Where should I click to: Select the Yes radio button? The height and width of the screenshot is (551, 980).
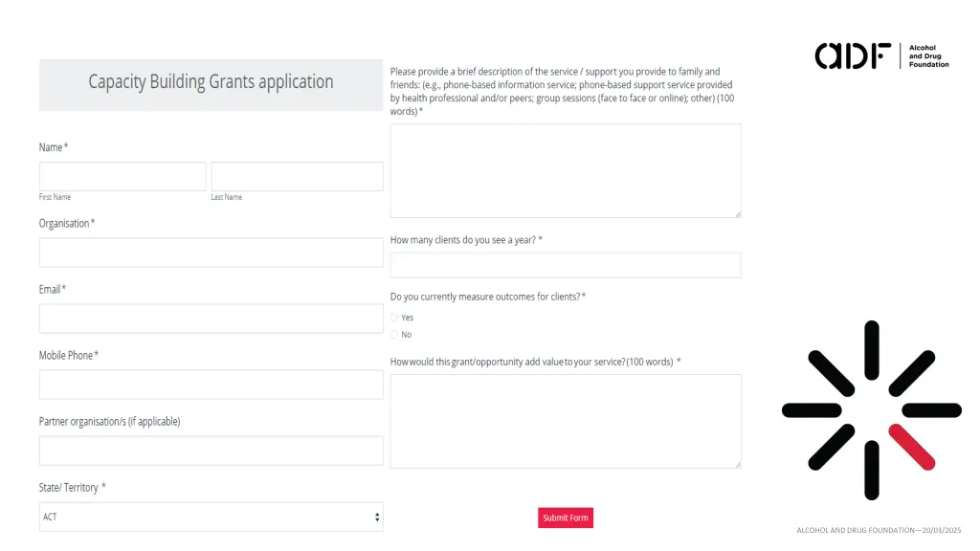click(x=394, y=318)
